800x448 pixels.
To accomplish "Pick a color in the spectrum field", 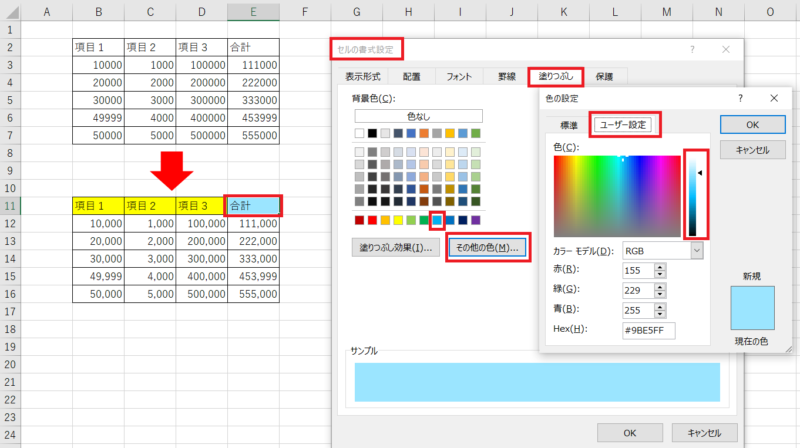I will pos(617,196).
